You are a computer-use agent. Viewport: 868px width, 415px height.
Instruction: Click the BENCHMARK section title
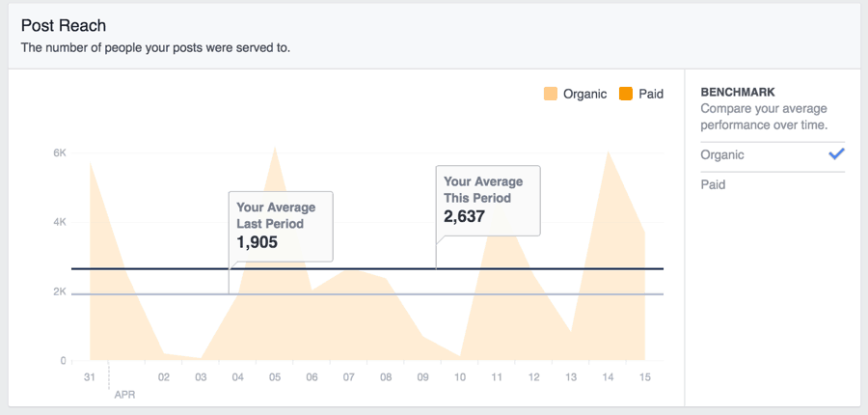point(738,93)
